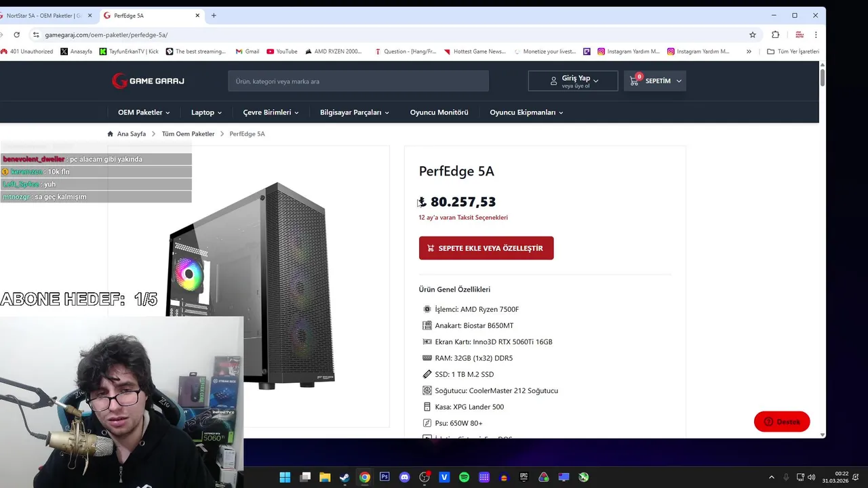Open clock and date in taskbar
The image size is (868, 488).
tap(835, 477)
